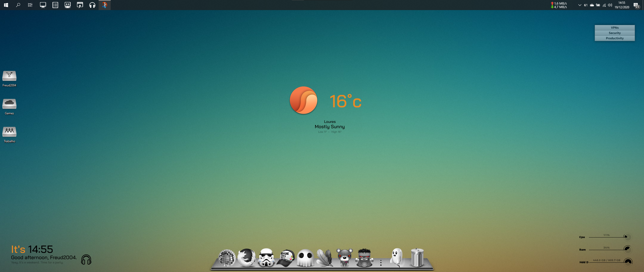Open the trash can in the dock
The image size is (644, 272).
(x=417, y=258)
